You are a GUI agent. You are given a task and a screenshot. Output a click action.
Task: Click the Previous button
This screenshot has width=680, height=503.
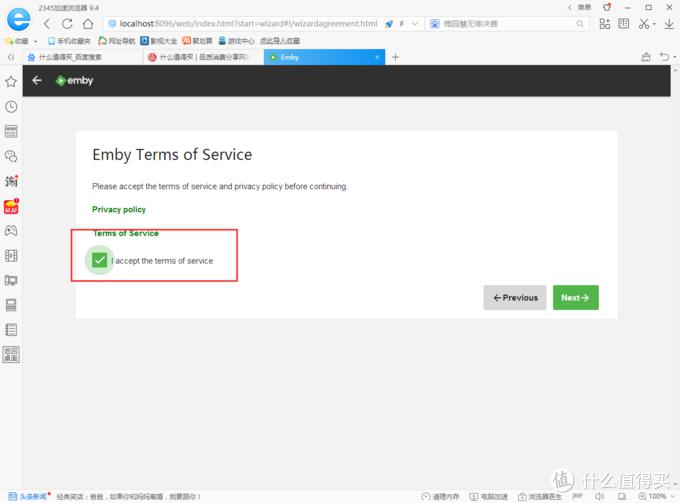[x=515, y=297]
